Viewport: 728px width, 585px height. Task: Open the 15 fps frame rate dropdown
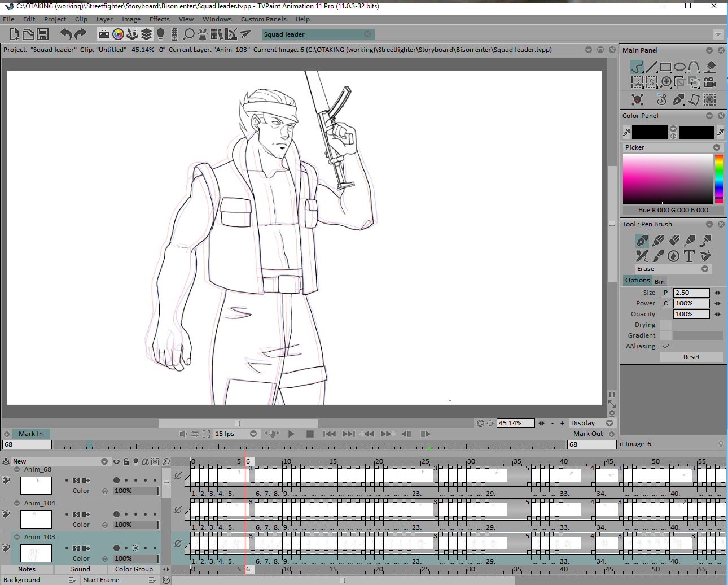[x=253, y=434]
